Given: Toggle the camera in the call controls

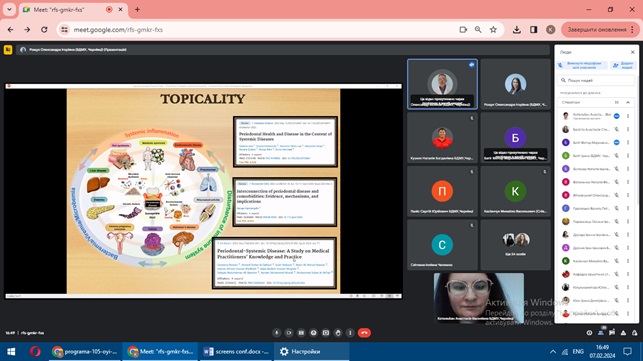Looking at the screenshot, I should click(x=289, y=333).
